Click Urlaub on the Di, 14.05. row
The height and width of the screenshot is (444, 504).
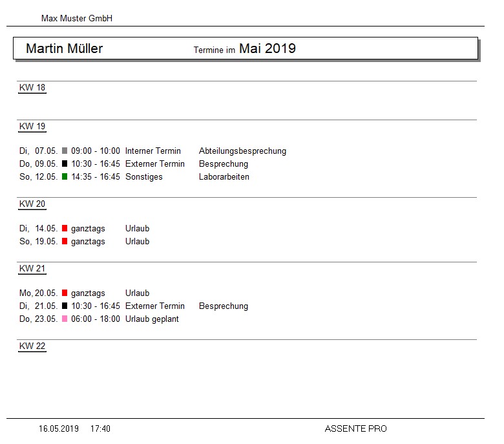coord(137,229)
